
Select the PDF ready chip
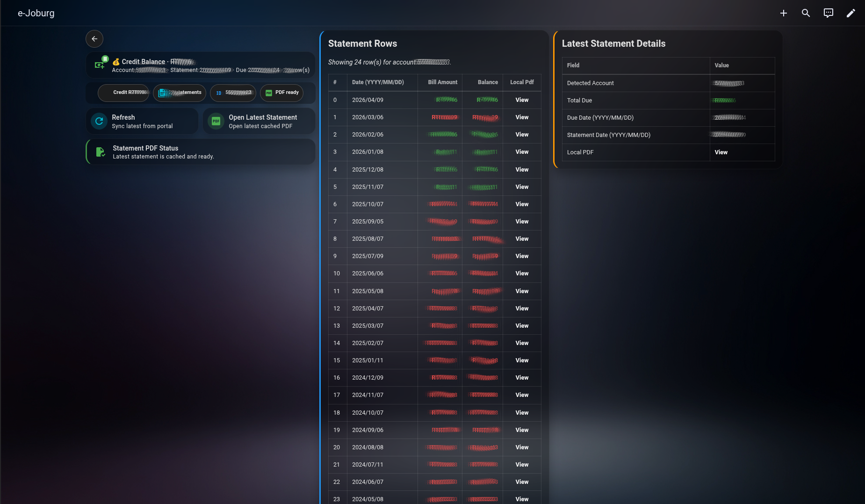[281, 93]
